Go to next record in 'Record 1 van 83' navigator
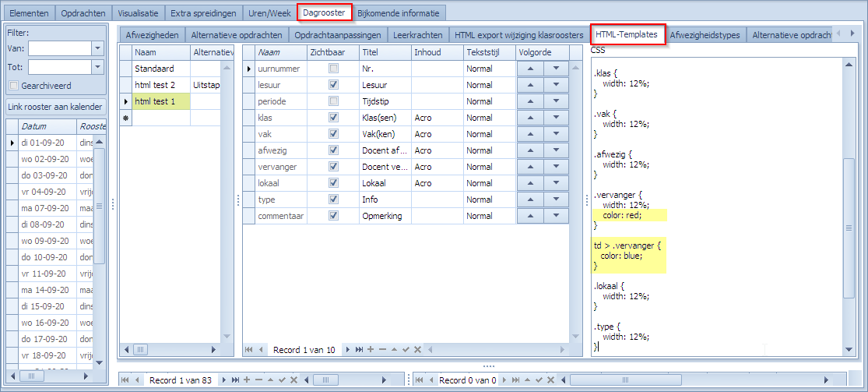Image resolution: width=868 pixels, height=392 pixels. click(224, 380)
